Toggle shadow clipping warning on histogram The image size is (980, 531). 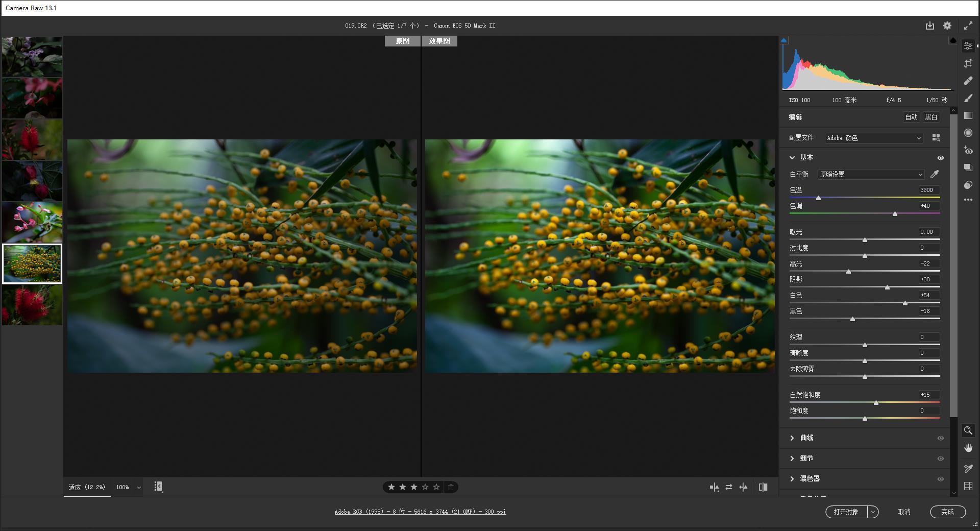(784, 40)
